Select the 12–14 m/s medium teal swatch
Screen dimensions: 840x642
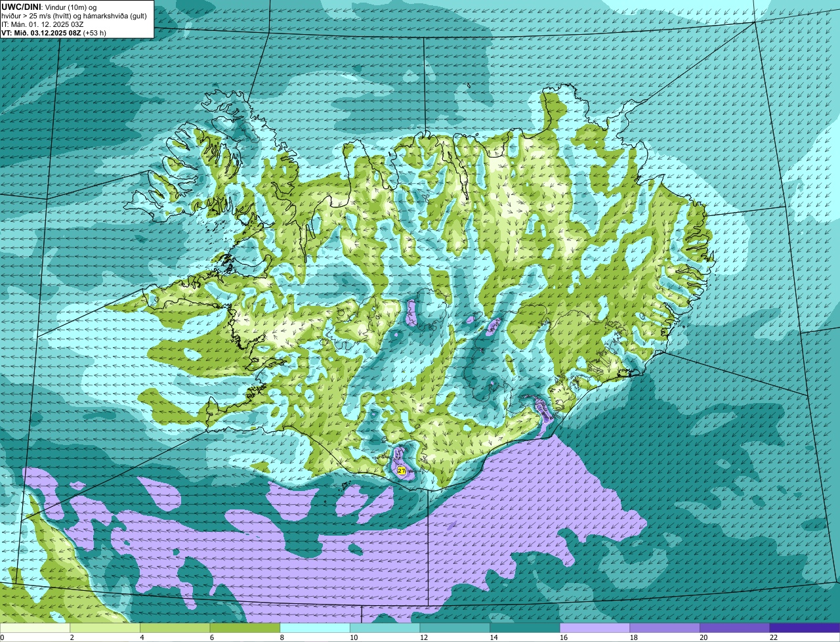point(455,628)
